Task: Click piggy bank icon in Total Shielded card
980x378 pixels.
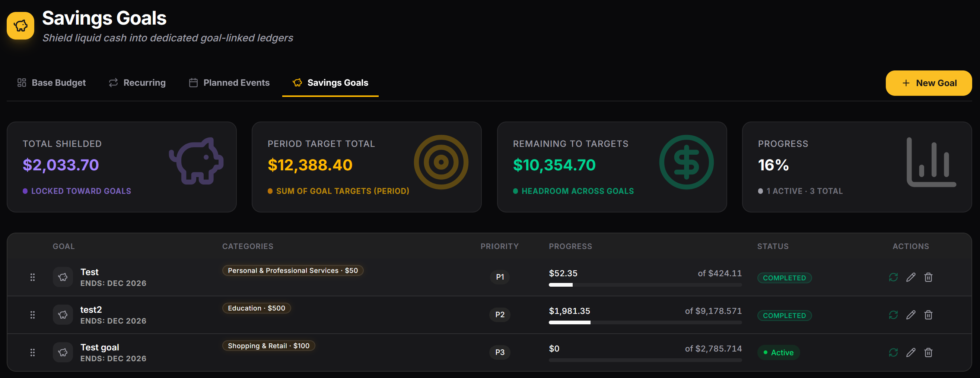Action: point(196,161)
